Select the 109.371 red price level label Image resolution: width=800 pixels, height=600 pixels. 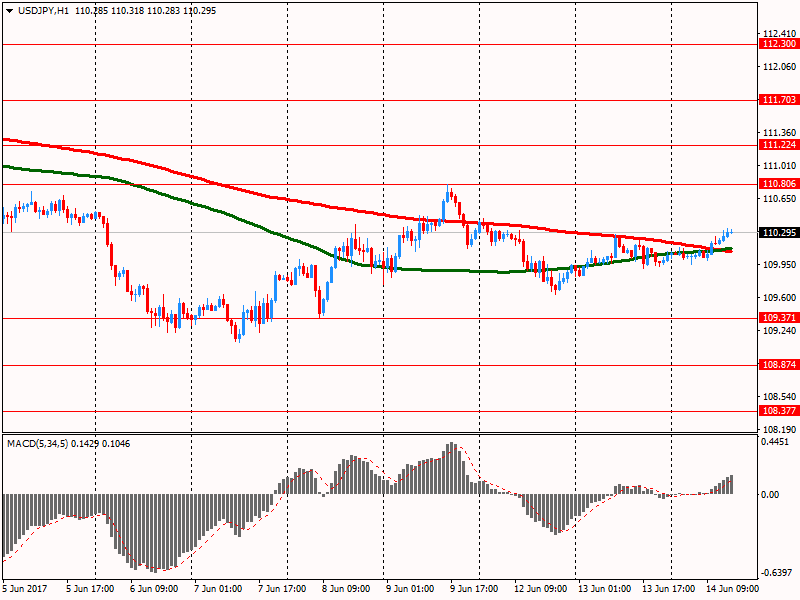[x=779, y=318]
